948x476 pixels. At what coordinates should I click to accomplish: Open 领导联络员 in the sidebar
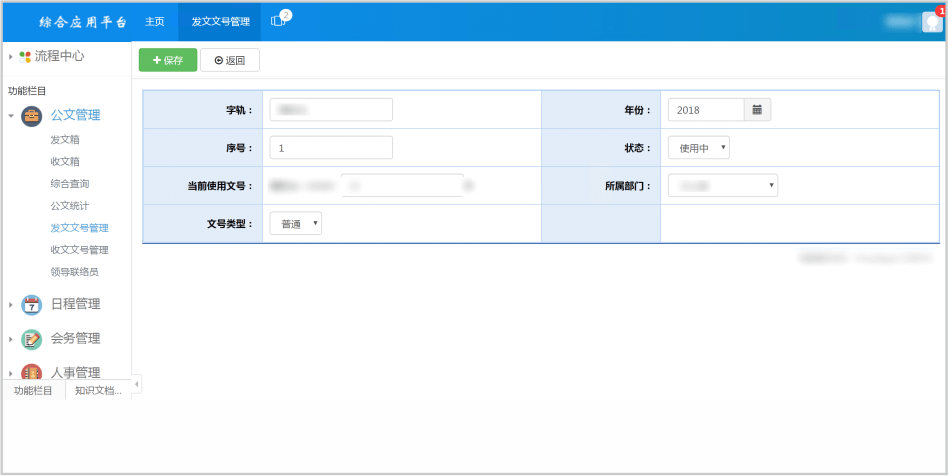pyautogui.click(x=74, y=272)
